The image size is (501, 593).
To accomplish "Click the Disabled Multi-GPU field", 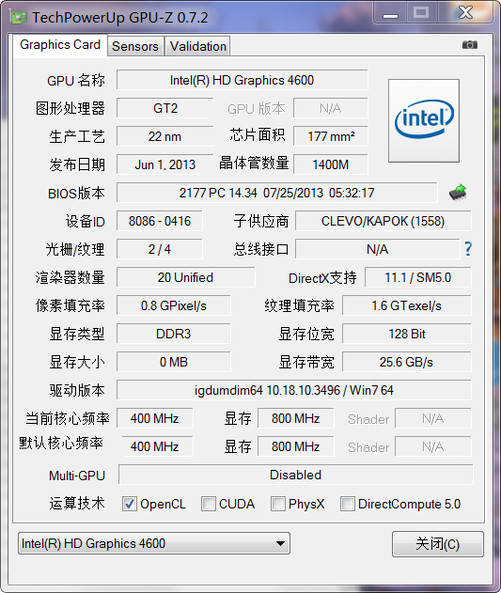I will [296, 475].
